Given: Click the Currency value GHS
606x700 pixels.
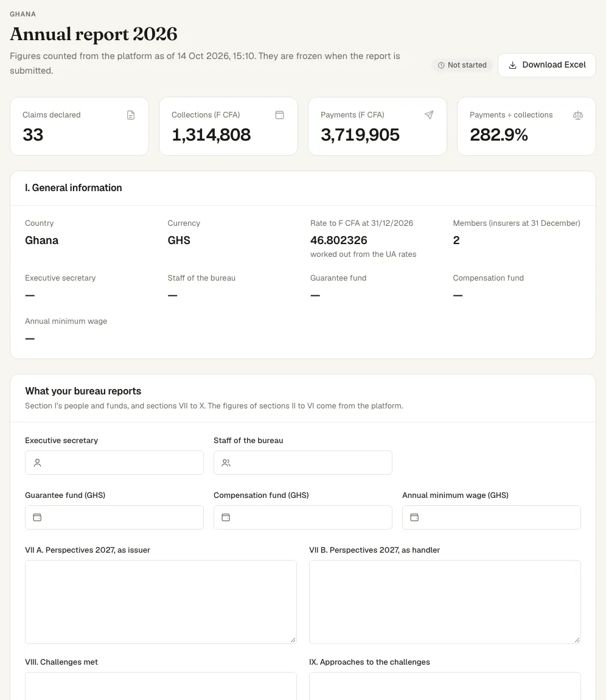Looking at the screenshot, I should [179, 240].
